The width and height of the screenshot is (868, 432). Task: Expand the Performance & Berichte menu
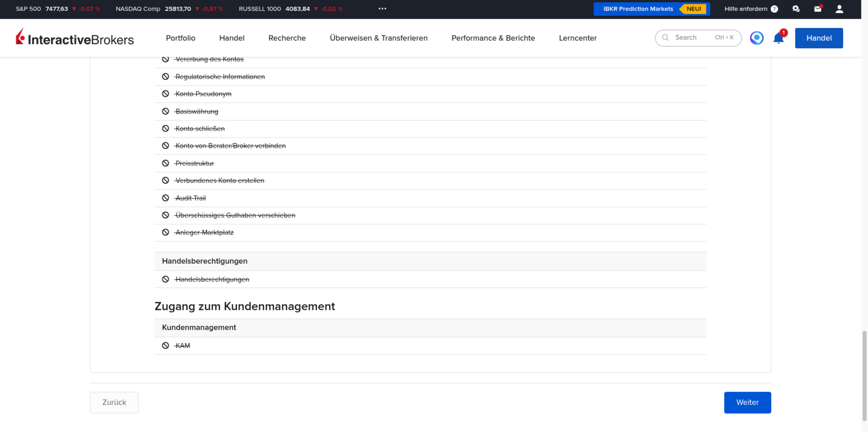coord(493,38)
